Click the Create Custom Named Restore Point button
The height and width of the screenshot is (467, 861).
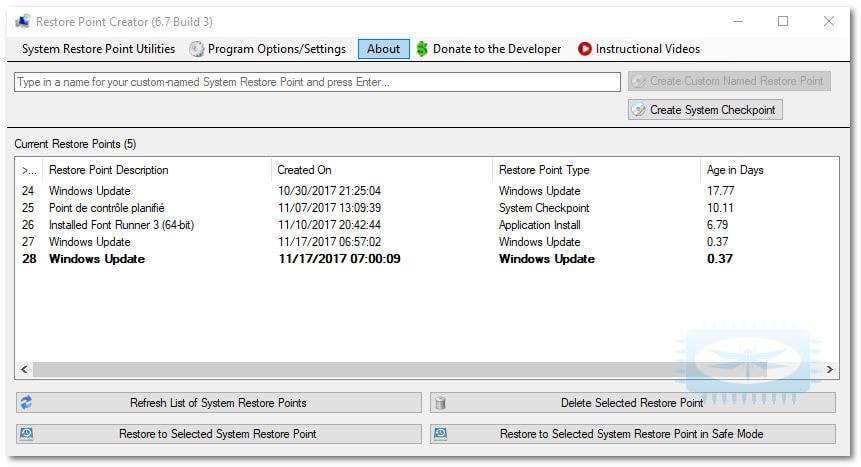[729, 81]
